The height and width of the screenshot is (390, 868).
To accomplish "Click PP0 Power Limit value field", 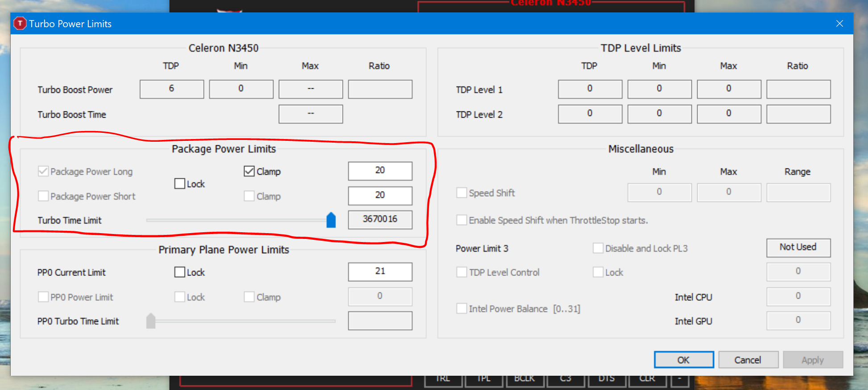I will (x=380, y=296).
